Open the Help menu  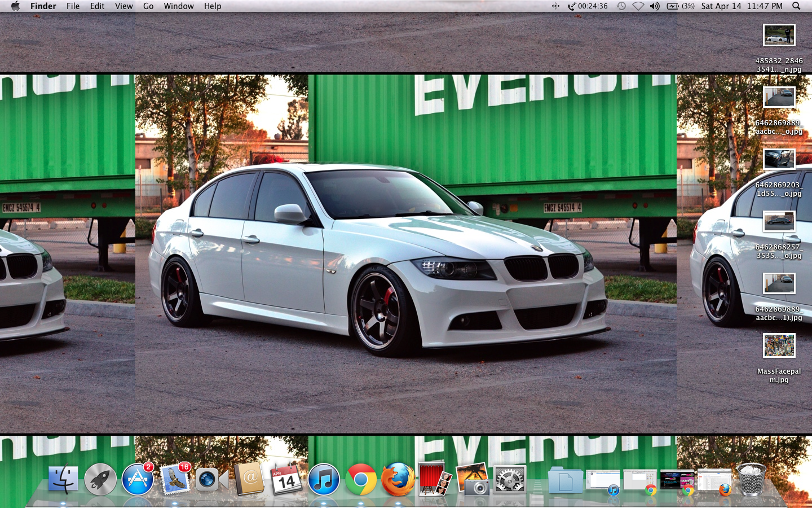coord(213,6)
